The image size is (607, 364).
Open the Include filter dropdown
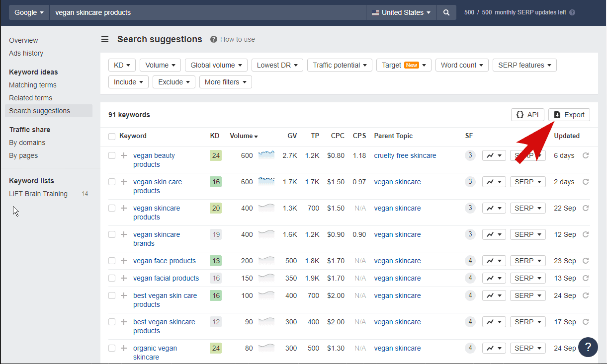128,82
